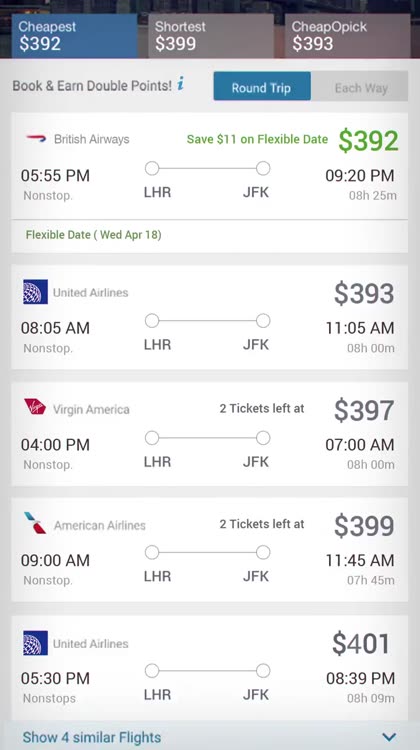This screenshot has width=420, height=750.
Task: Tap LHR origin circle on British Airways flight
Action: (152, 168)
